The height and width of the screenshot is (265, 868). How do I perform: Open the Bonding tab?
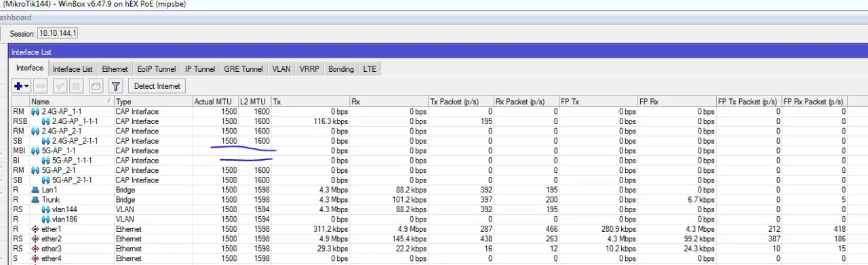click(341, 69)
